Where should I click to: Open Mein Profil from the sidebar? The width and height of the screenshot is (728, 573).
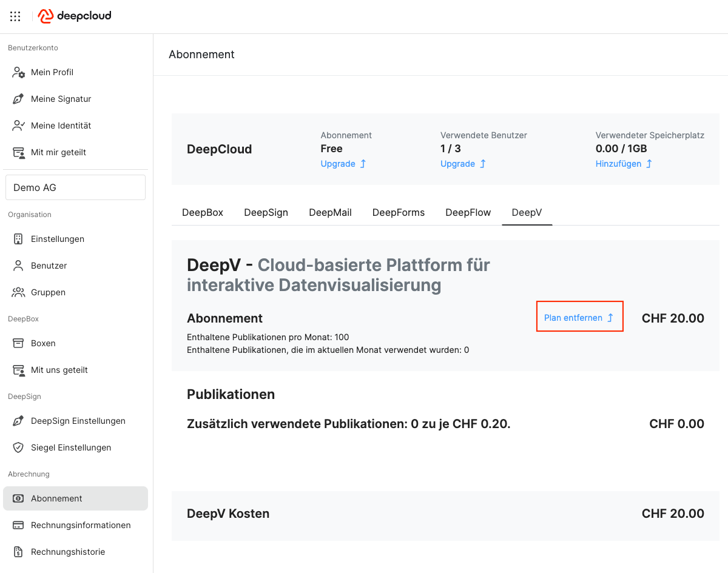click(x=52, y=72)
